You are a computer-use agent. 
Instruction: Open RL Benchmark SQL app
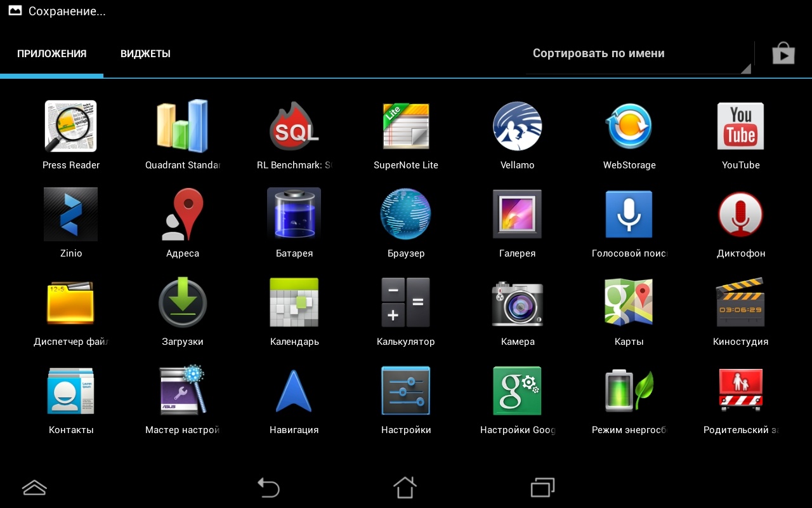[294, 126]
